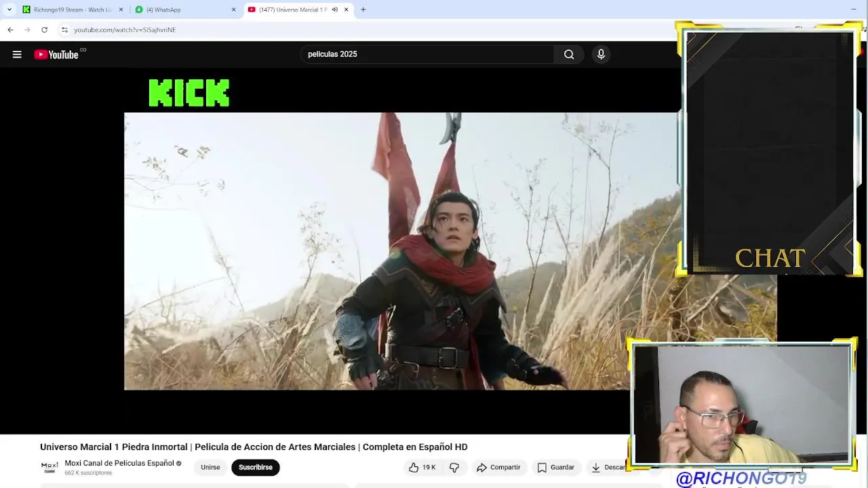Mute the tab using speaker icon
The height and width of the screenshot is (488, 868).
pos(334,9)
